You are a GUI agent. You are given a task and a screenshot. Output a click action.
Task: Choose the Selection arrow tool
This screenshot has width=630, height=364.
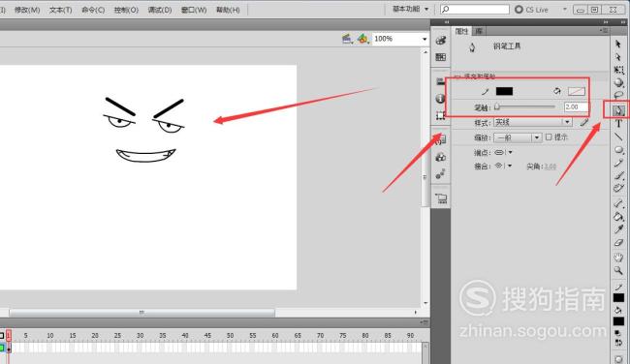(x=618, y=45)
